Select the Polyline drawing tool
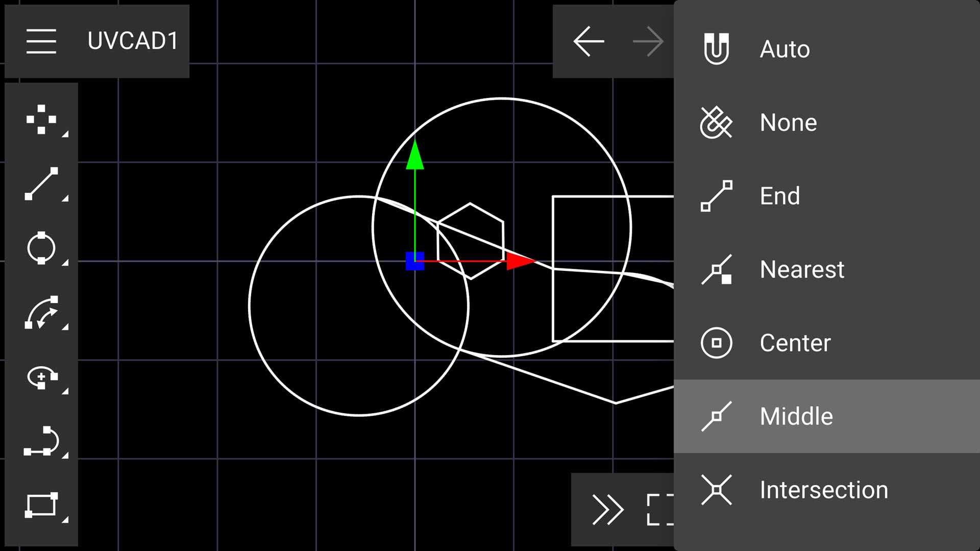The width and height of the screenshot is (980, 551). [x=41, y=441]
